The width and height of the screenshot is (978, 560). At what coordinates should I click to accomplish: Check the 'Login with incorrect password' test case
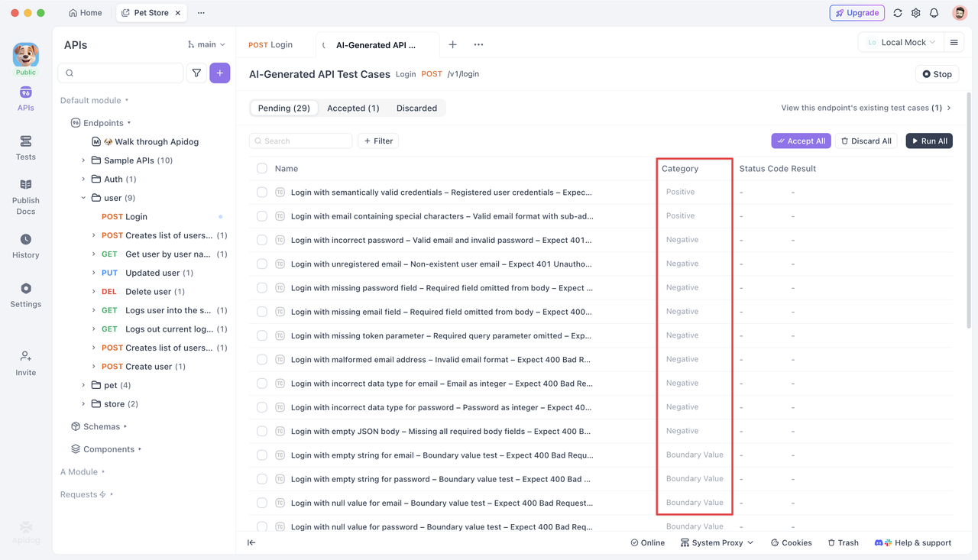tap(262, 240)
